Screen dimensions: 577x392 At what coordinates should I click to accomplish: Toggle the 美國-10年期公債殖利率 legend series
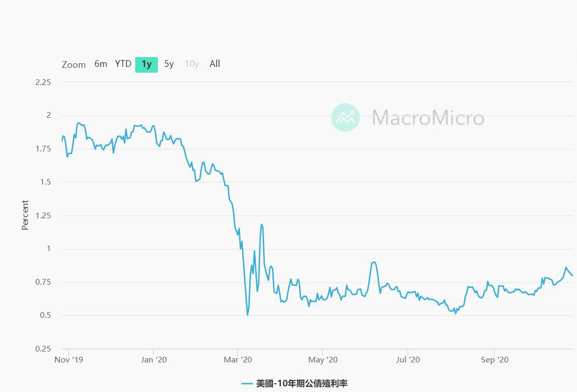click(301, 384)
